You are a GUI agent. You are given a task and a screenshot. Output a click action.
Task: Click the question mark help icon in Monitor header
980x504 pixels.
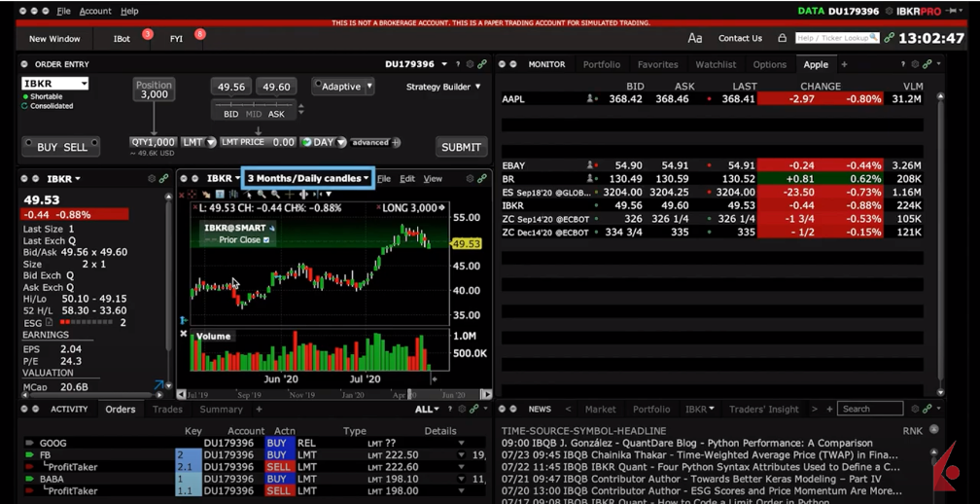[x=902, y=64]
